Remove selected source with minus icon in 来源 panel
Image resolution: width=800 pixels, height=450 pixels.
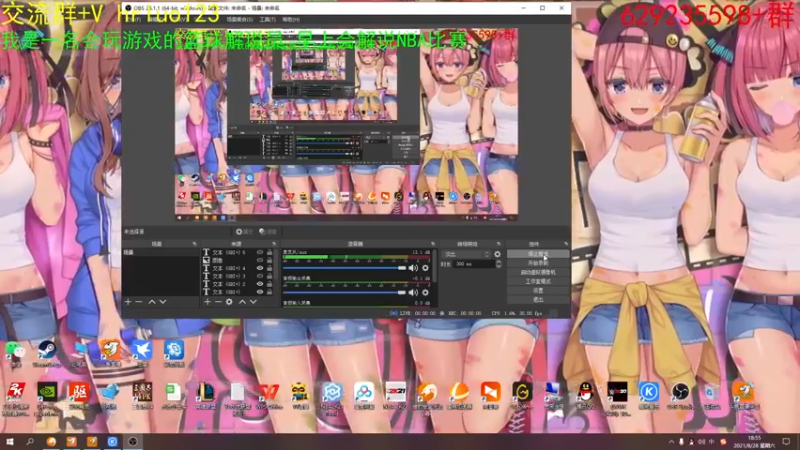218,302
